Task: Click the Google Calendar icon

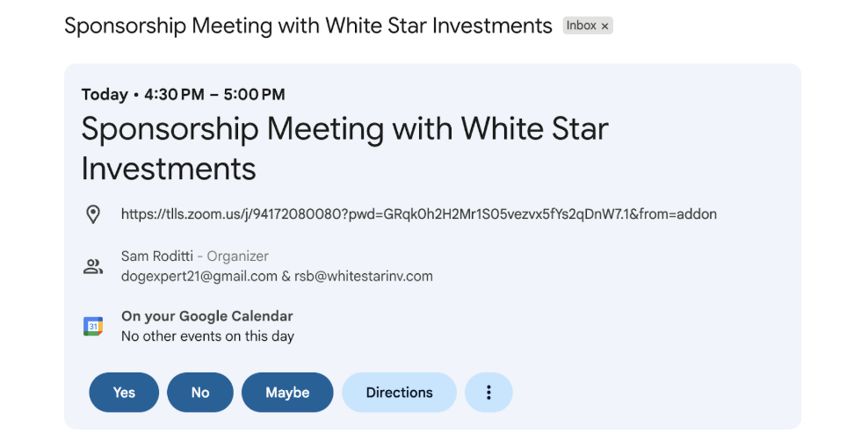Action: tap(93, 327)
